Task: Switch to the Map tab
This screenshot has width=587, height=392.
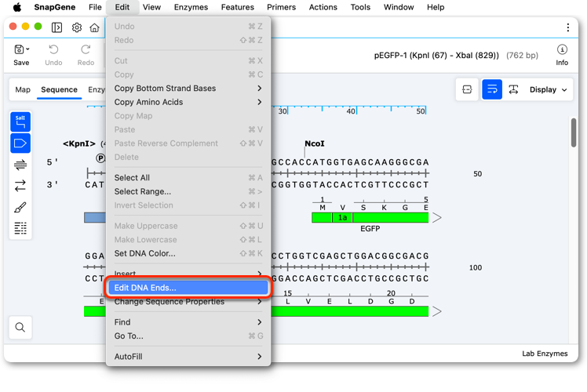Action: [x=23, y=90]
